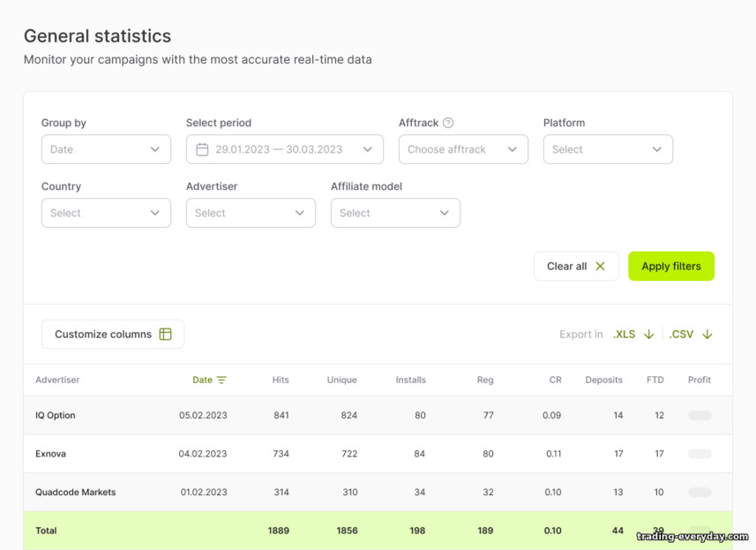Click the Exnova row's hidden Profit value
This screenshot has height=550, width=756.
700,454
